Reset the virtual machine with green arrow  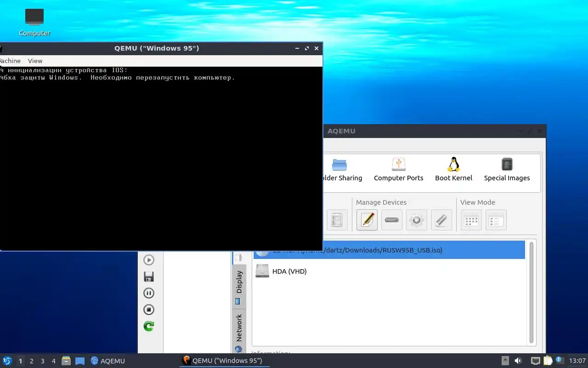tap(149, 326)
